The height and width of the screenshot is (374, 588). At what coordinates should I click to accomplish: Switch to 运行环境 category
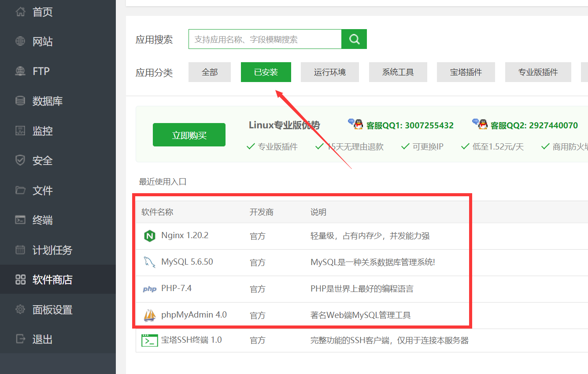tap(330, 72)
